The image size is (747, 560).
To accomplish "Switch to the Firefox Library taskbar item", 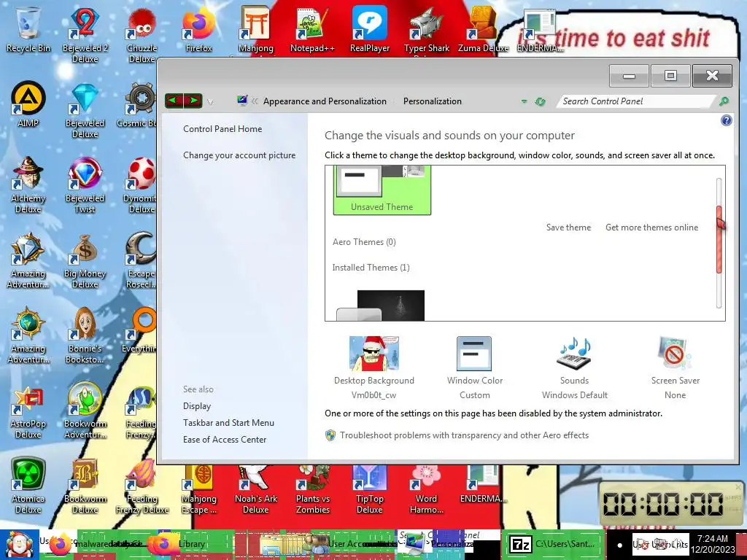I will click(x=190, y=544).
